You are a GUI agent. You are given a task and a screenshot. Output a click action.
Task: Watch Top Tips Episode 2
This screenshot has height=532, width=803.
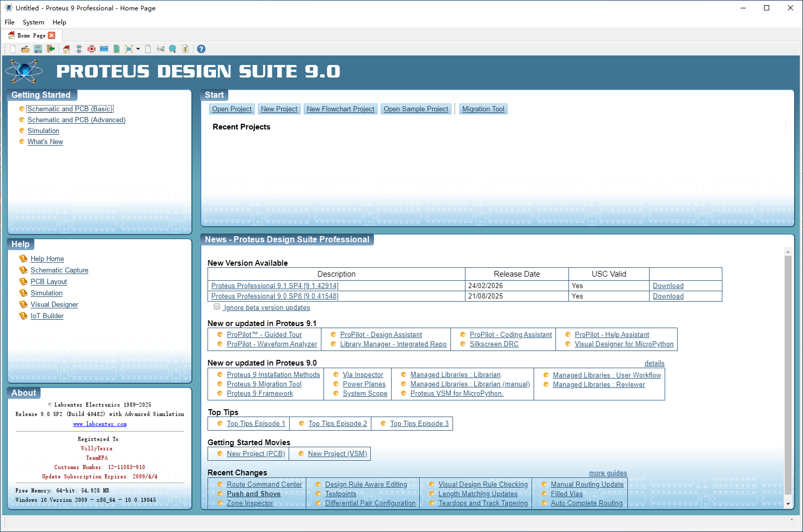point(338,423)
